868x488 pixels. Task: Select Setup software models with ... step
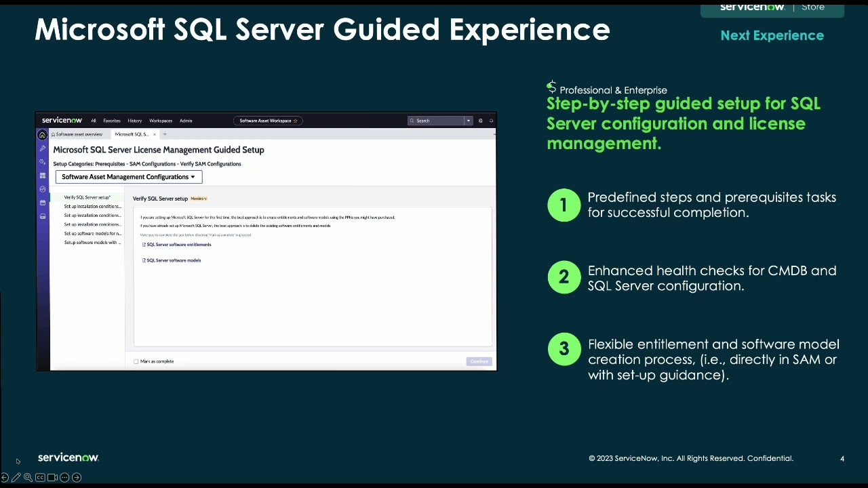93,243
